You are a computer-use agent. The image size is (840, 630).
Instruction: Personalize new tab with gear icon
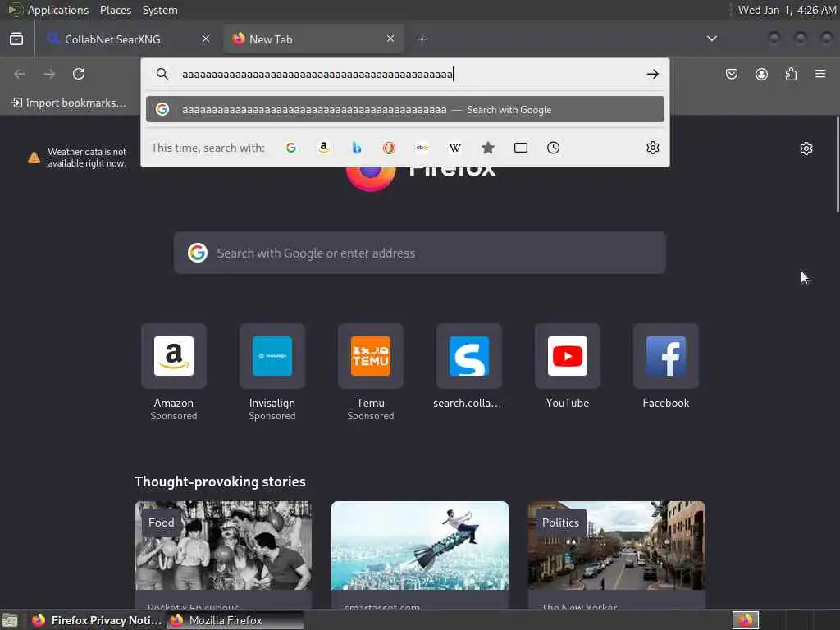806,148
